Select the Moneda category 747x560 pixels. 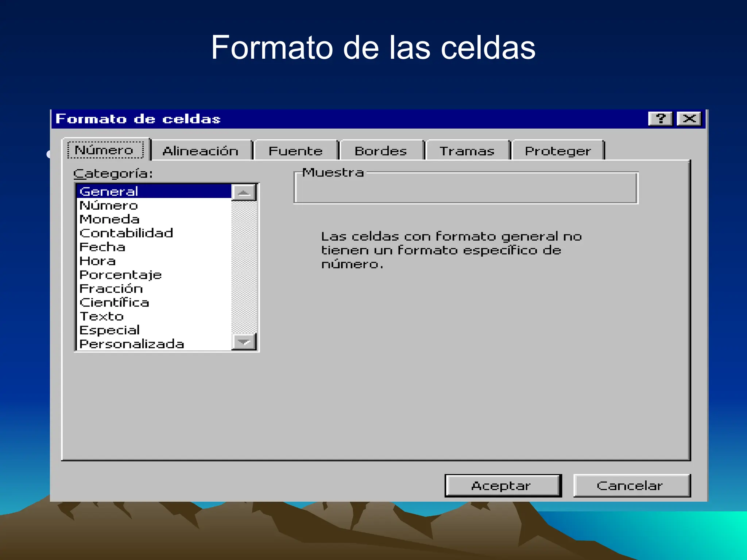[x=154, y=219]
